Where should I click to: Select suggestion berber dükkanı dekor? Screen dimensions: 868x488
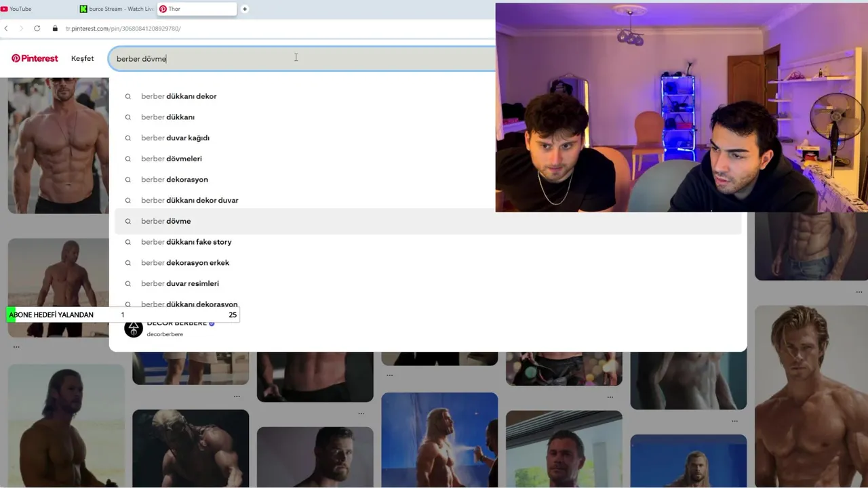click(428, 96)
